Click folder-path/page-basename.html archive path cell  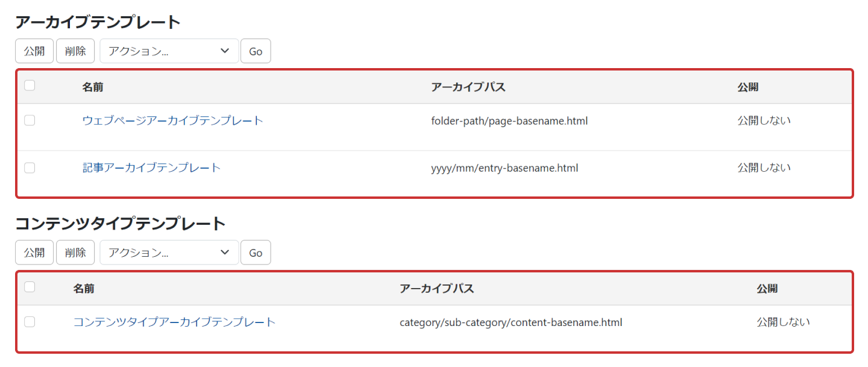tap(509, 121)
